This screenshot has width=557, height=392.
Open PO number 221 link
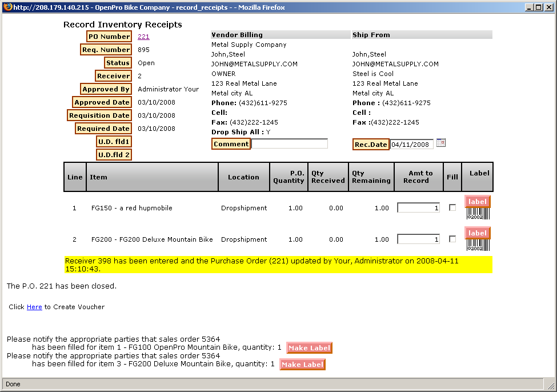[143, 37]
